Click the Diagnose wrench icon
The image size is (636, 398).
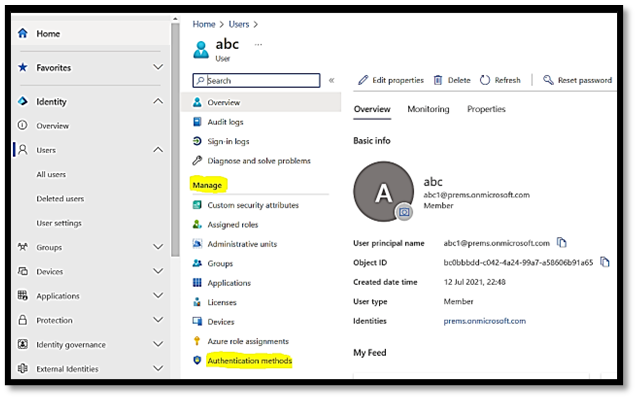tap(197, 161)
